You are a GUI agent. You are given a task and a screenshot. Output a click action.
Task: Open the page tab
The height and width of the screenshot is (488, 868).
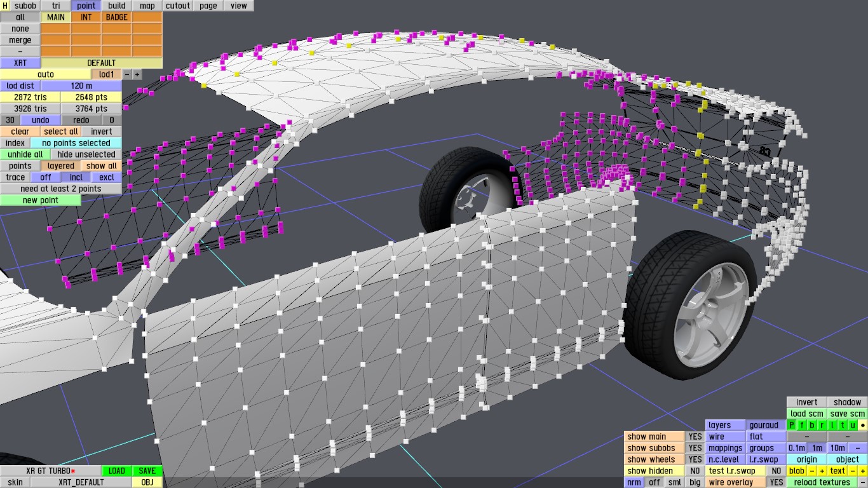click(208, 6)
